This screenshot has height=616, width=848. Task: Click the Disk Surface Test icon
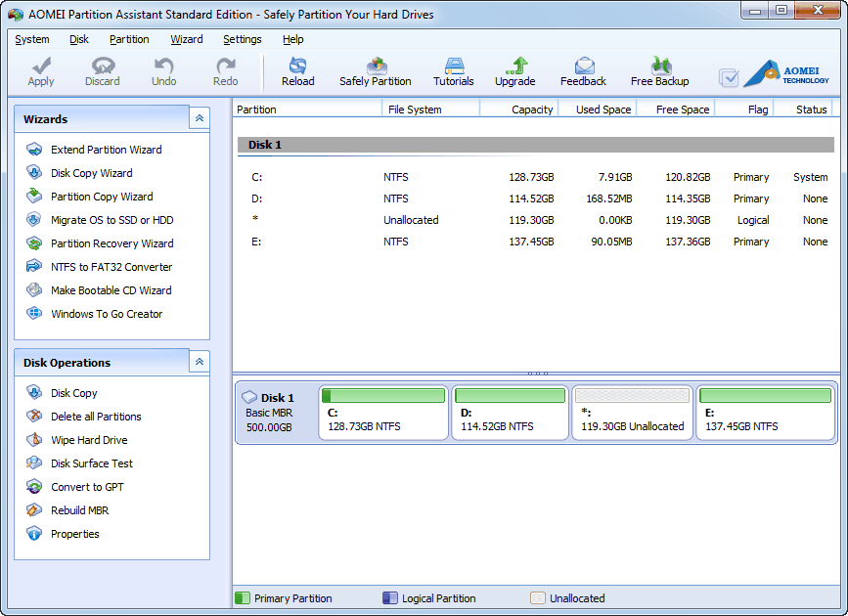pyautogui.click(x=34, y=462)
